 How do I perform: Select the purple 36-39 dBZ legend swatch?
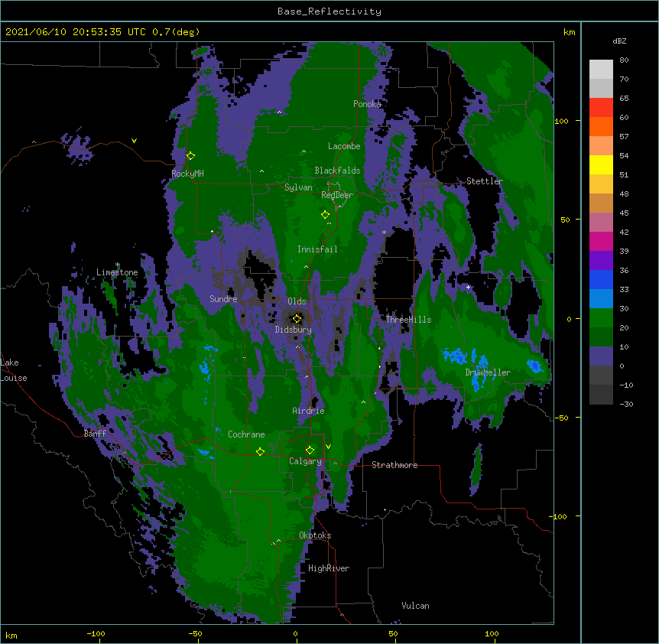pyautogui.click(x=601, y=261)
